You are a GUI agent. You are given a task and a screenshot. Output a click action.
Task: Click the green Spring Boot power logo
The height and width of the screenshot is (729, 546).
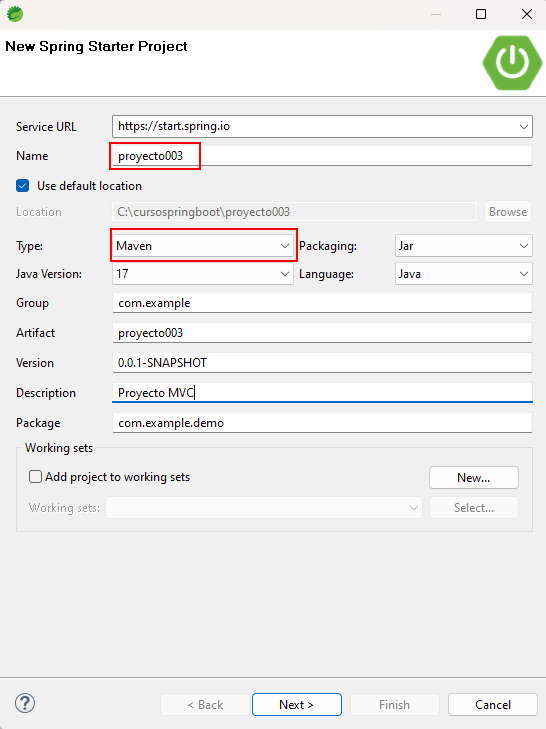tap(512, 62)
